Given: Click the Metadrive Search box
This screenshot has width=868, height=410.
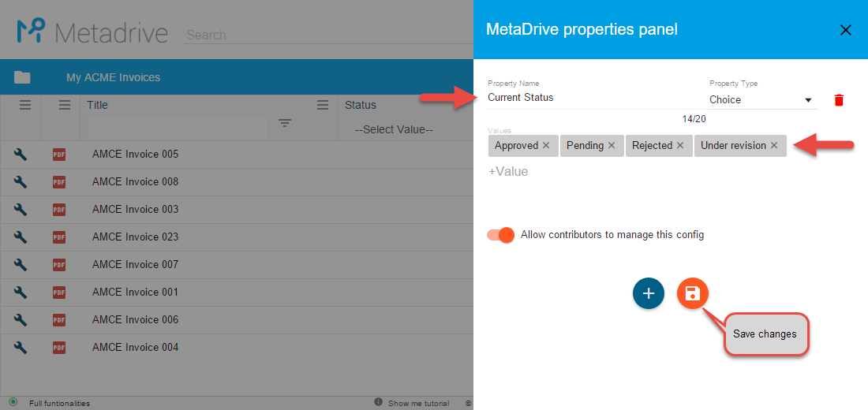Looking at the screenshot, I should pos(328,35).
